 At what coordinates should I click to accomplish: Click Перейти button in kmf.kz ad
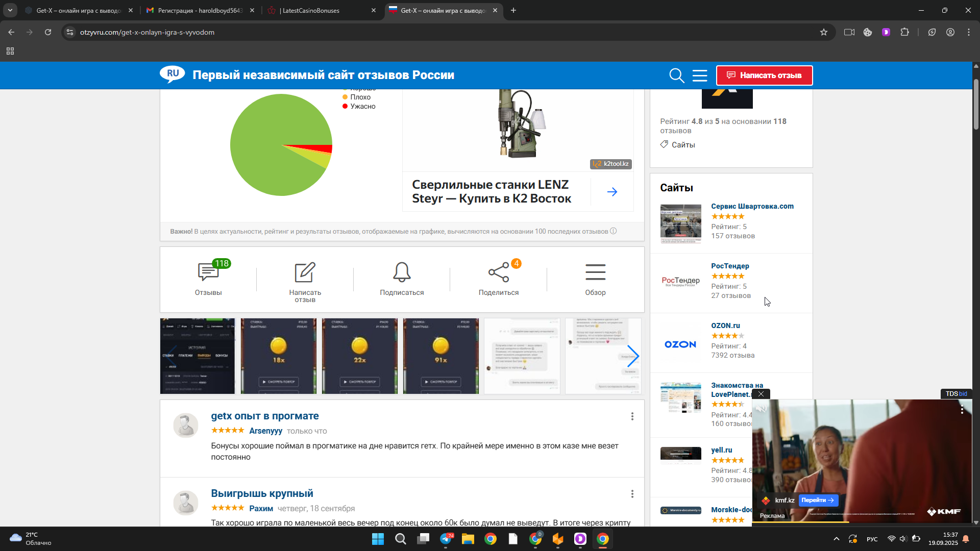click(818, 500)
